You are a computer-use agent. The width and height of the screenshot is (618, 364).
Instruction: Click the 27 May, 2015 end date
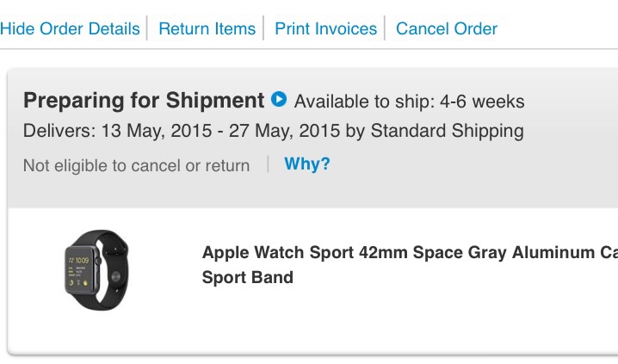284,131
